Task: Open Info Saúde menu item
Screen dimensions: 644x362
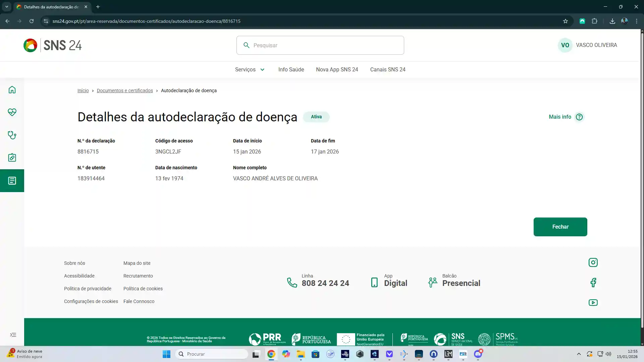Action: pyautogui.click(x=291, y=70)
